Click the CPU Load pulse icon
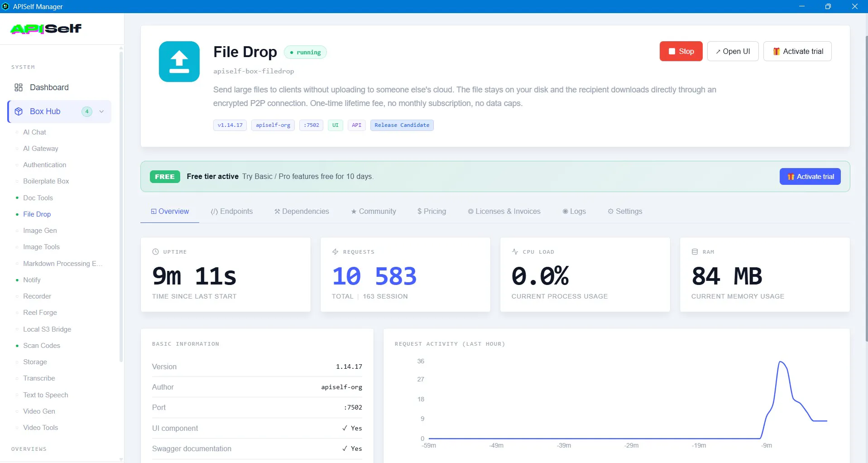868x463 pixels. coord(515,251)
